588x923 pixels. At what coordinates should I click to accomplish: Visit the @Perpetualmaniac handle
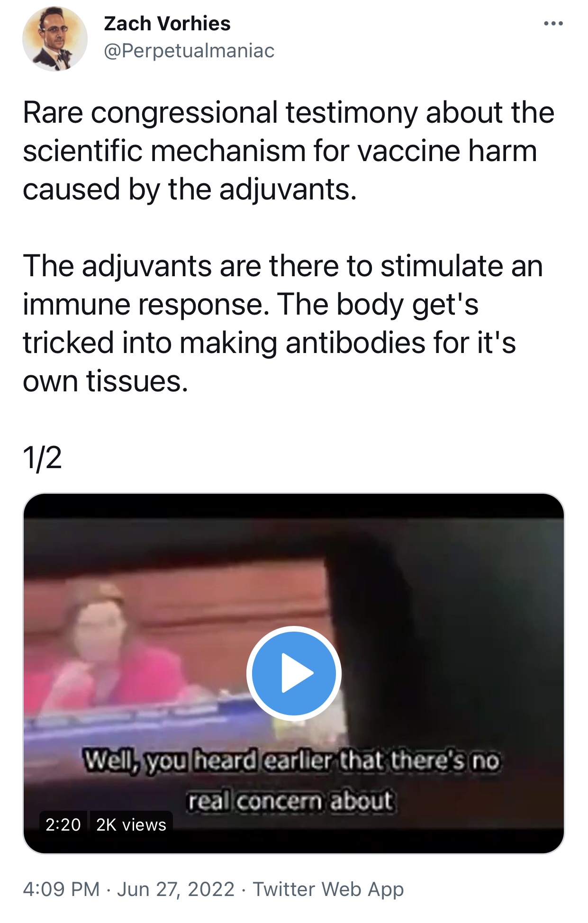pyautogui.click(x=189, y=51)
